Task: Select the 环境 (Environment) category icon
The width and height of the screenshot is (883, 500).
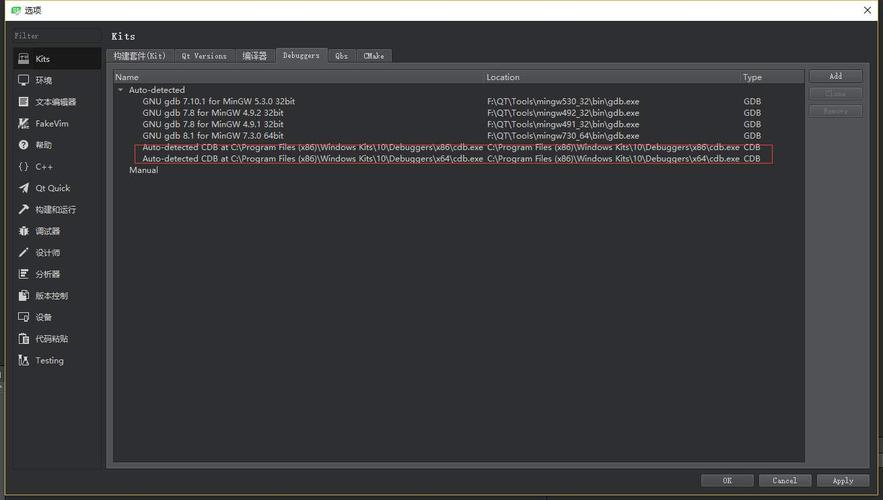Action: (24, 81)
